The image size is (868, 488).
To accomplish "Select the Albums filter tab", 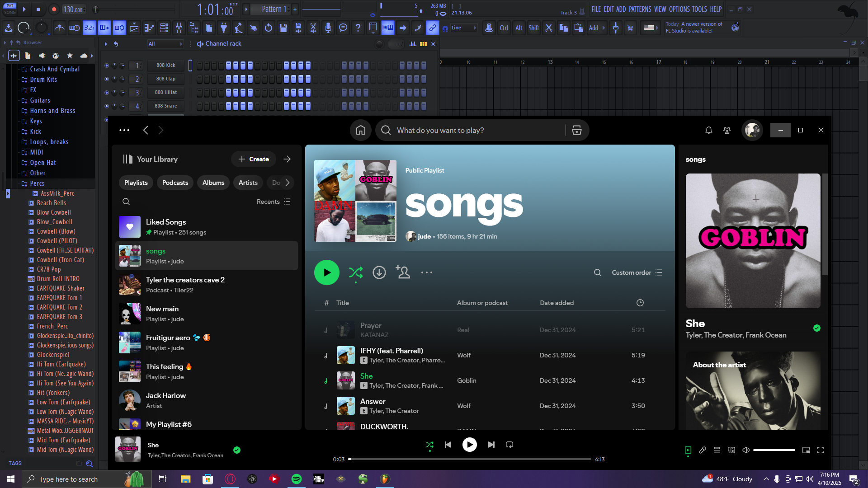I will coord(213,183).
